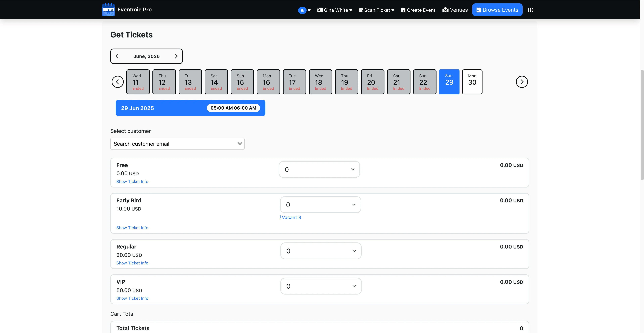Open Gina White user menu
644x333 pixels.
point(334,10)
